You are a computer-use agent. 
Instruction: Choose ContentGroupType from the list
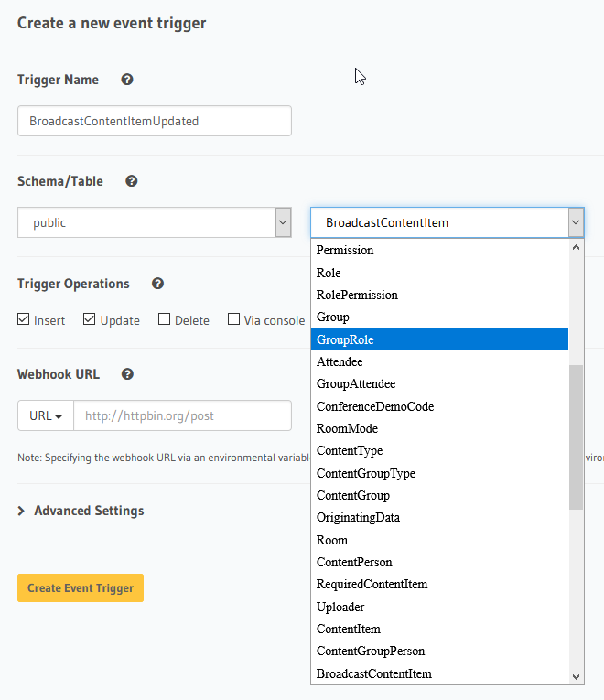(439, 473)
